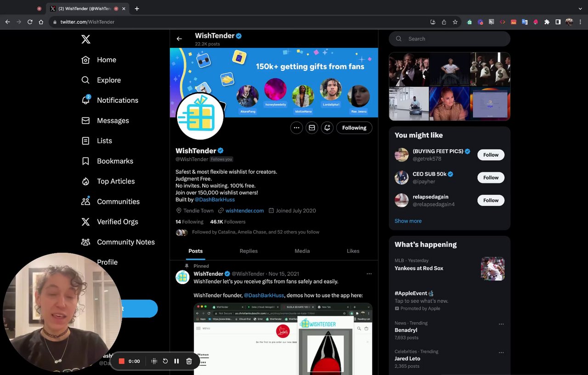Click the WishTender profile picture avatar
The width and height of the screenshot is (588, 375).
click(x=200, y=116)
